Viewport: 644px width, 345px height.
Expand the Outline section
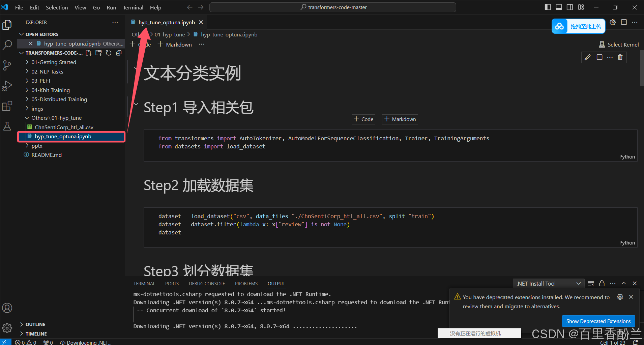pyautogui.click(x=22, y=324)
